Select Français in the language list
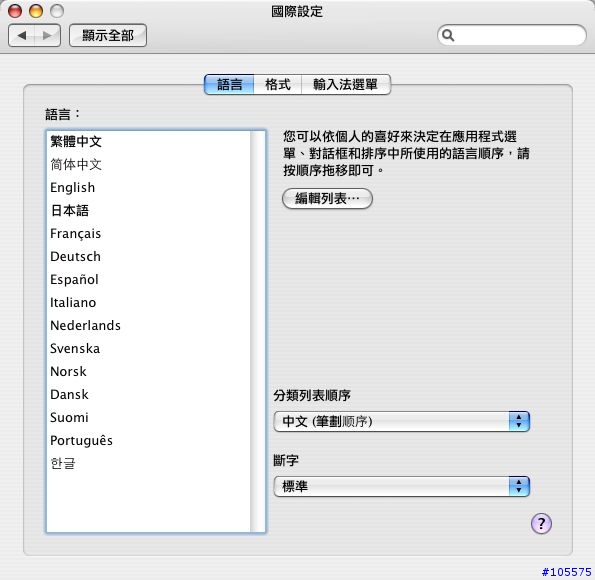The width and height of the screenshot is (595, 580). point(148,233)
